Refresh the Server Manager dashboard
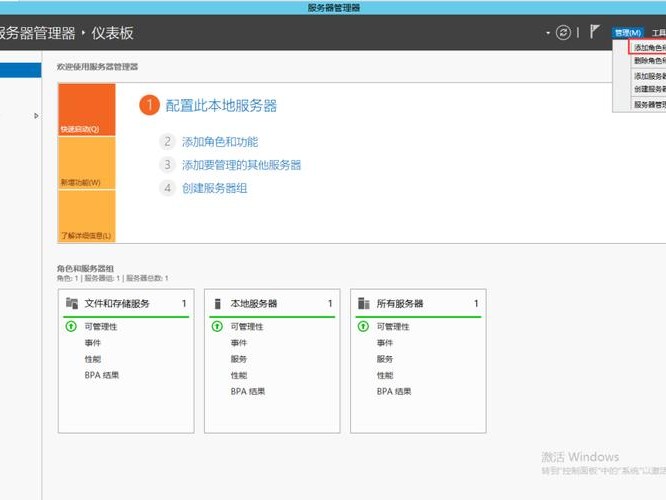 [563, 33]
